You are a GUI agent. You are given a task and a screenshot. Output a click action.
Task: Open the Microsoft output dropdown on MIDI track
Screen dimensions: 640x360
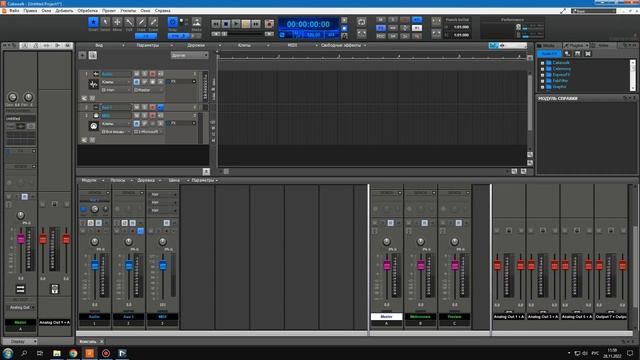coord(149,131)
